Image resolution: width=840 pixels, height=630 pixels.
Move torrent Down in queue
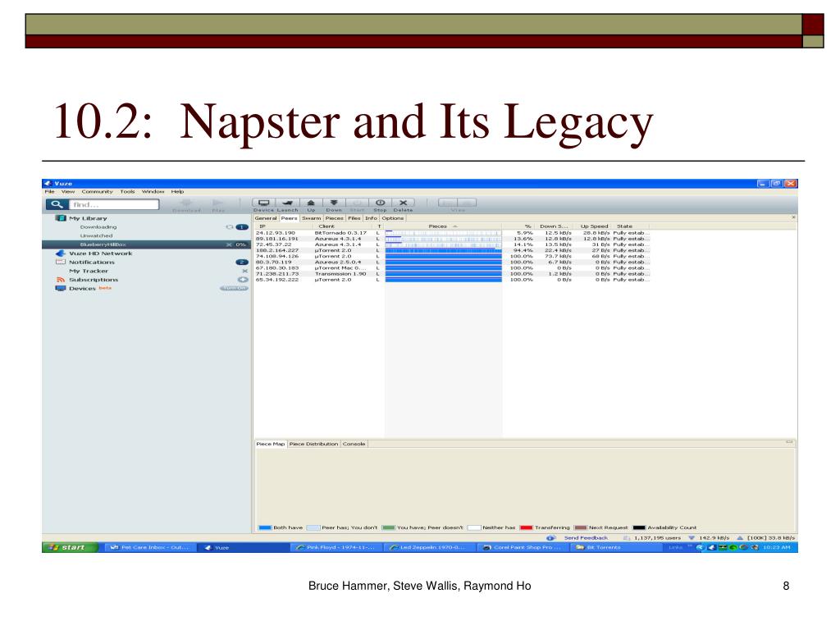pos(333,203)
